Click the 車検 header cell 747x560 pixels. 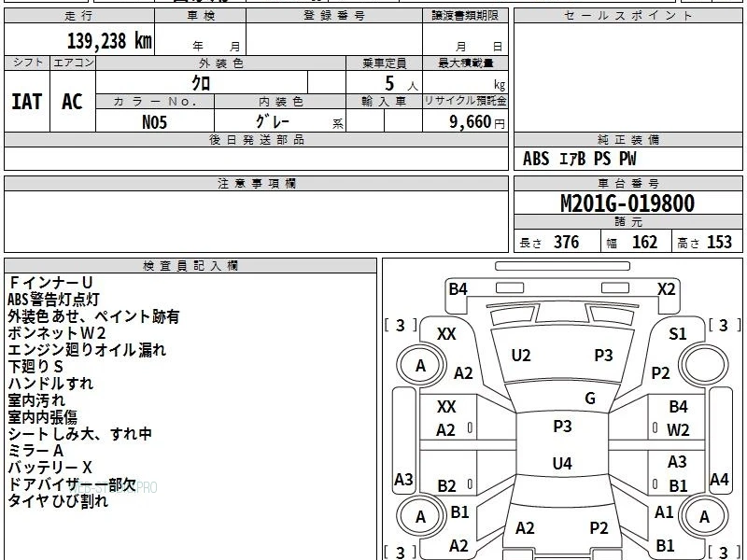[x=201, y=16]
